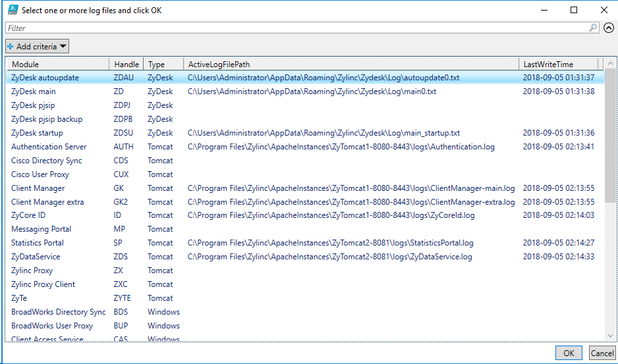Select the Client Manager extra row
This screenshot has width=618, height=364.
tap(305, 202)
